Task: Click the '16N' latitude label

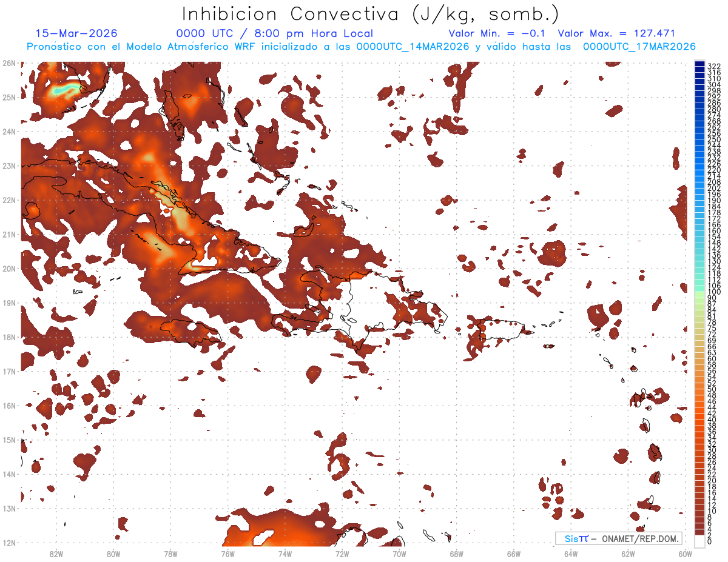Action: [x=9, y=406]
